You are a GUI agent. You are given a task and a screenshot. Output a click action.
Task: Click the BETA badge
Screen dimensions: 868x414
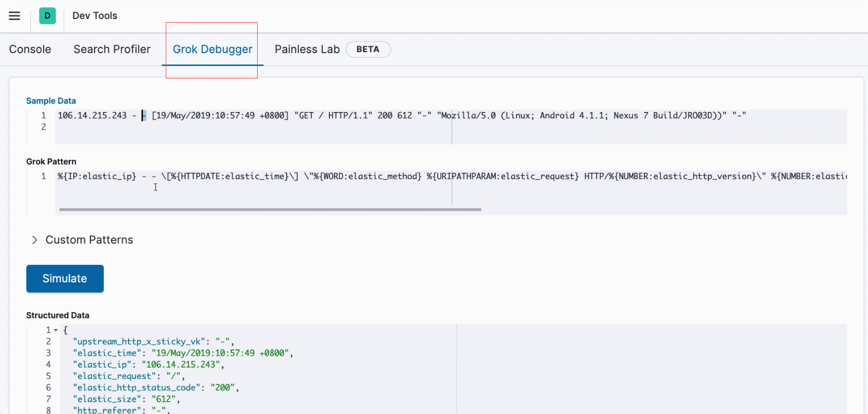368,50
